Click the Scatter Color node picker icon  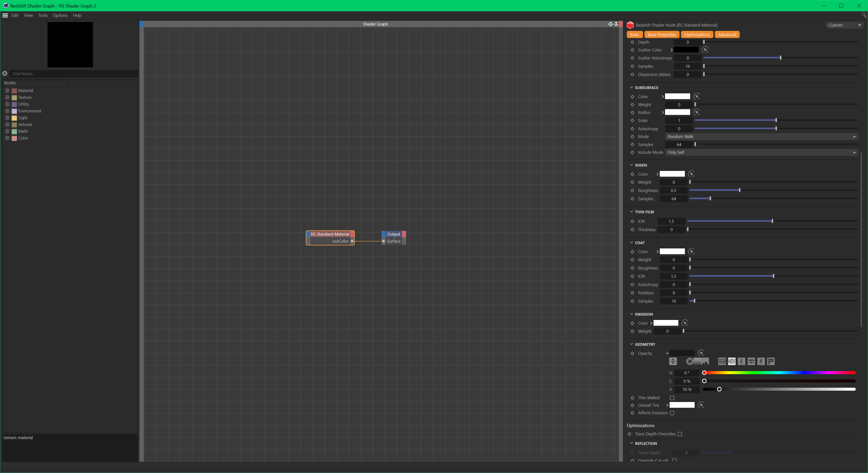click(705, 50)
